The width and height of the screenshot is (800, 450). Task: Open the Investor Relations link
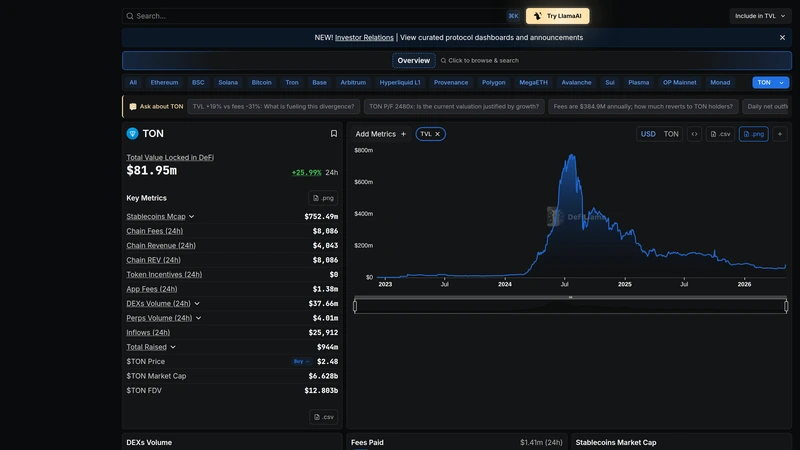(364, 38)
